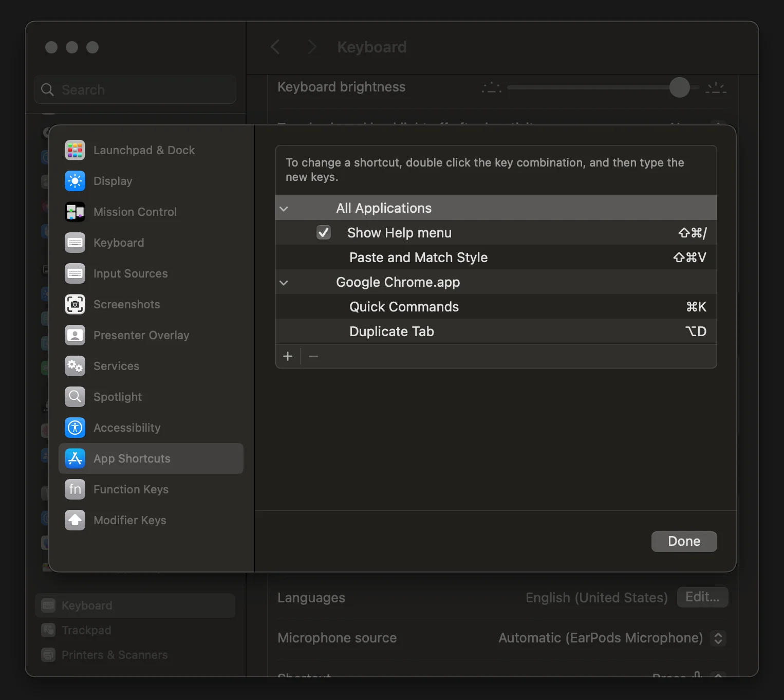Collapse the Google Chrome.app group
Screen dimensions: 784x700
pyautogui.click(x=284, y=283)
